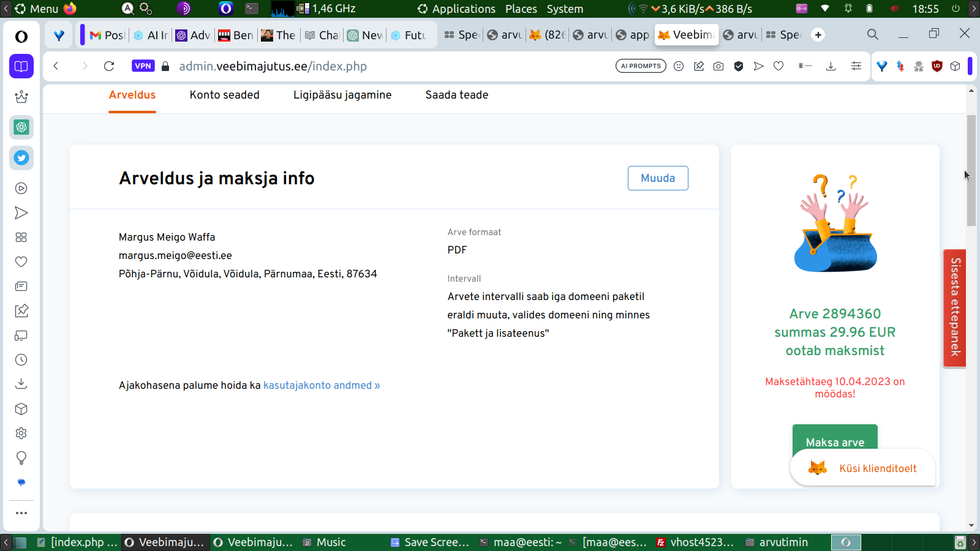
Task: Launch Firefox from the top panel
Action: point(70,9)
